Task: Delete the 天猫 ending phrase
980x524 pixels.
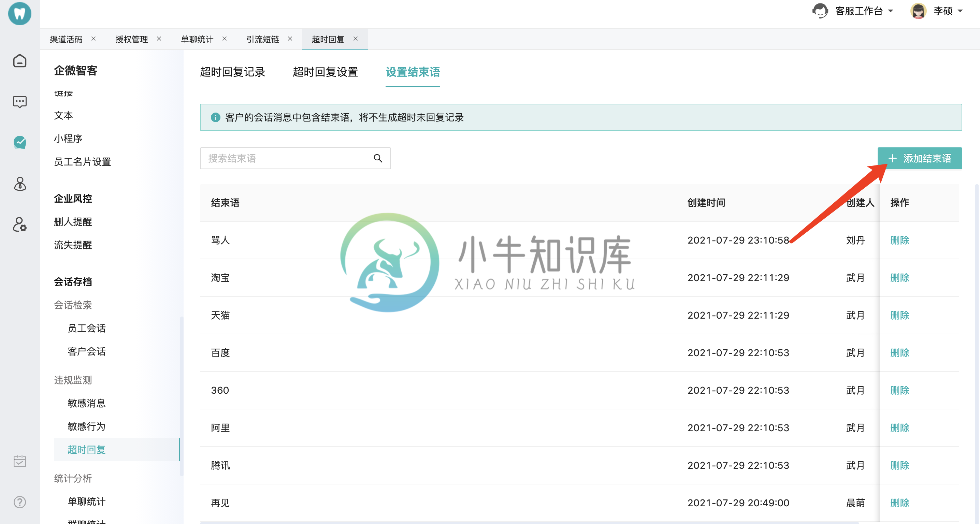Action: coord(899,315)
